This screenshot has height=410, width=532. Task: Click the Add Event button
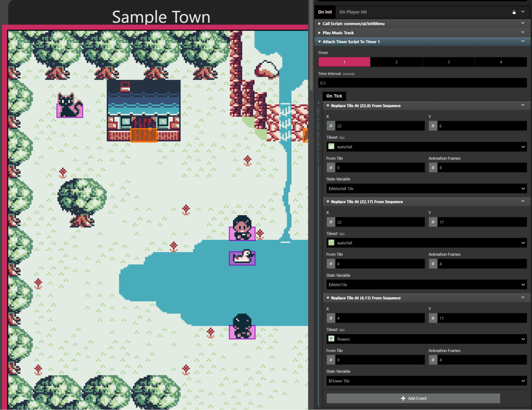pyautogui.click(x=413, y=399)
